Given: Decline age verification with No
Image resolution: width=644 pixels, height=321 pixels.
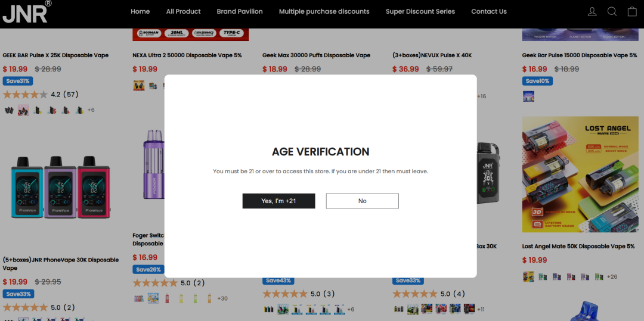Looking at the screenshot, I should (363, 201).
